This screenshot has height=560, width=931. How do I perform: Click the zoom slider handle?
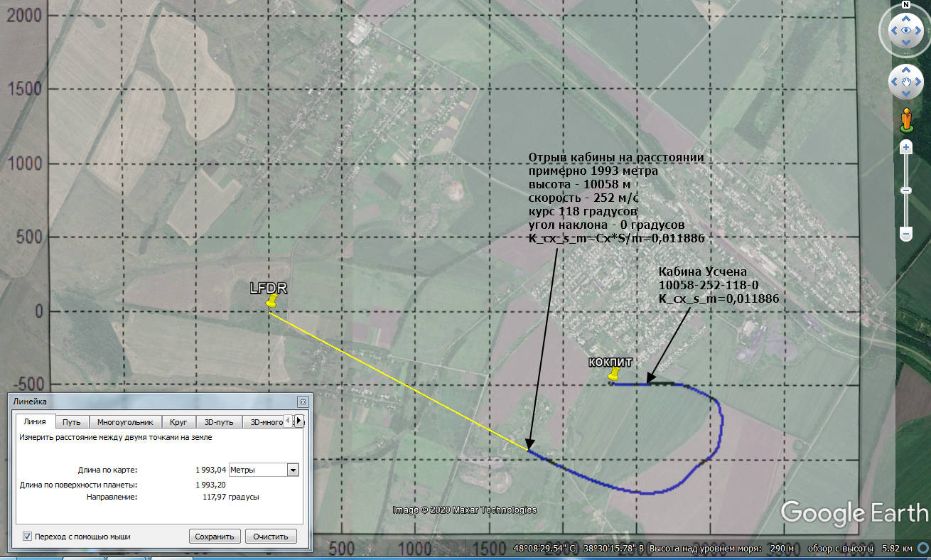coord(906,190)
